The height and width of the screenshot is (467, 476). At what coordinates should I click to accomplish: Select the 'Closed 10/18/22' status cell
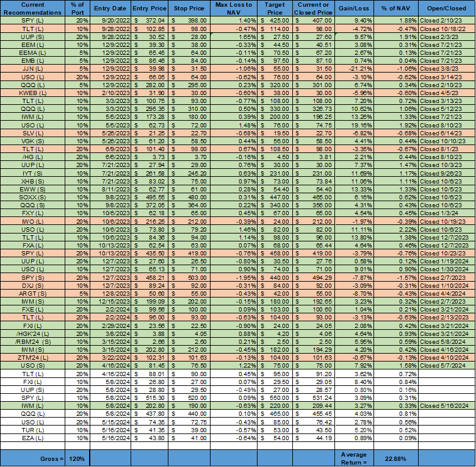(447, 29)
